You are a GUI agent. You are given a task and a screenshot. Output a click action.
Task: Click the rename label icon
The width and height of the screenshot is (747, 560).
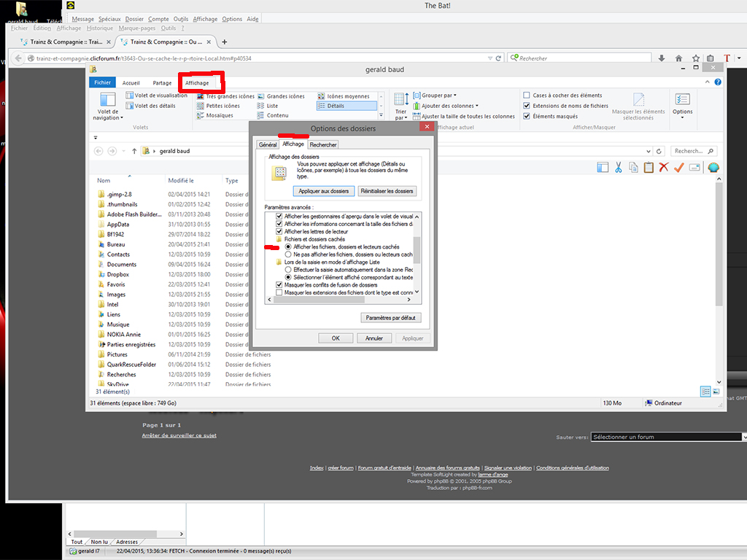click(694, 167)
